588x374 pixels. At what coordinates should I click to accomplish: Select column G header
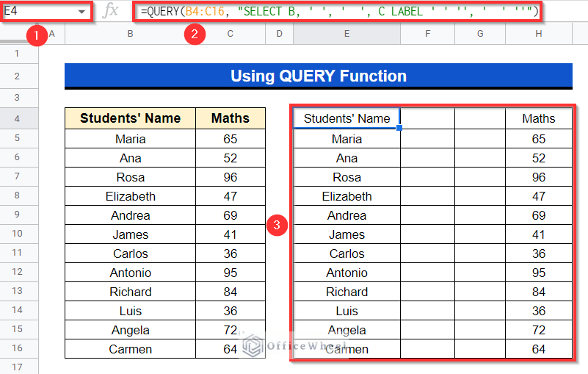[480, 34]
